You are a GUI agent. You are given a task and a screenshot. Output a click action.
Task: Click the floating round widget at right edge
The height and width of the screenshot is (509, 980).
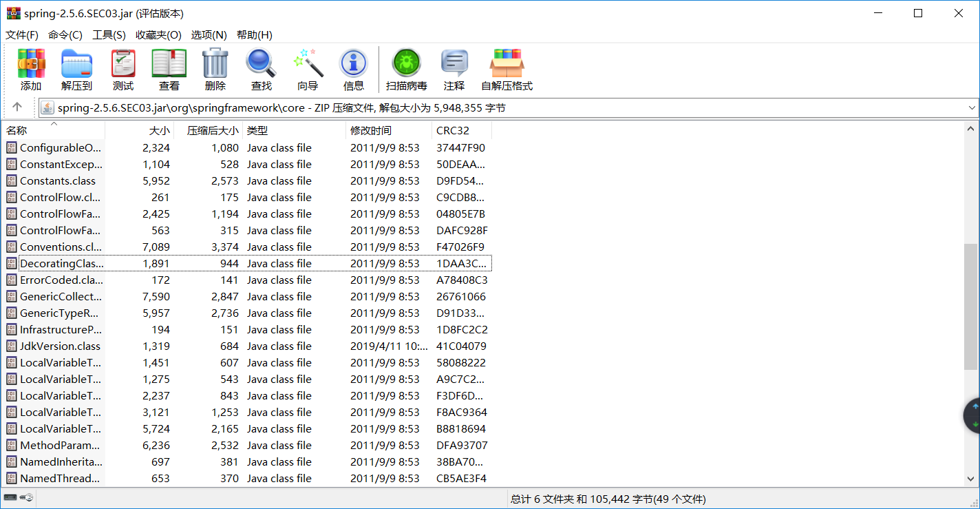click(x=972, y=416)
